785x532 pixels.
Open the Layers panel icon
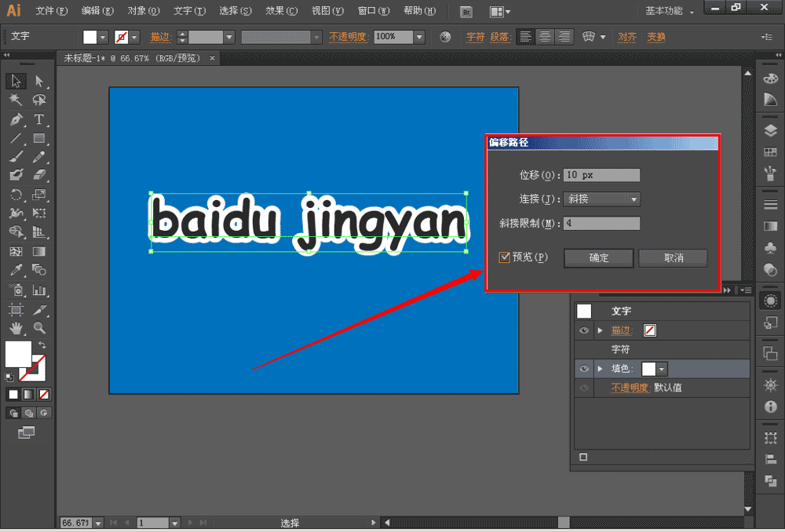[x=771, y=130]
